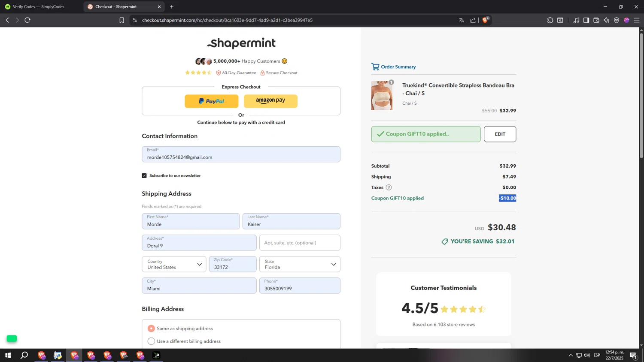The width and height of the screenshot is (644, 362).
Task: Click the Last Name field
Action: click(x=292, y=221)
